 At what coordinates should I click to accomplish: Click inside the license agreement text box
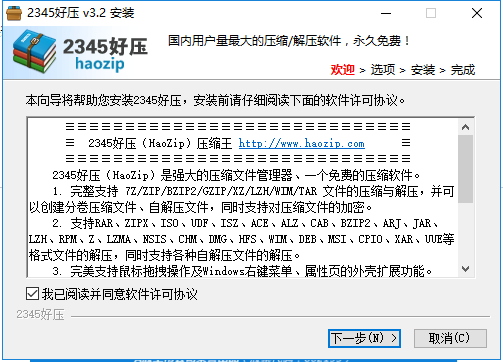pos(243,197)
